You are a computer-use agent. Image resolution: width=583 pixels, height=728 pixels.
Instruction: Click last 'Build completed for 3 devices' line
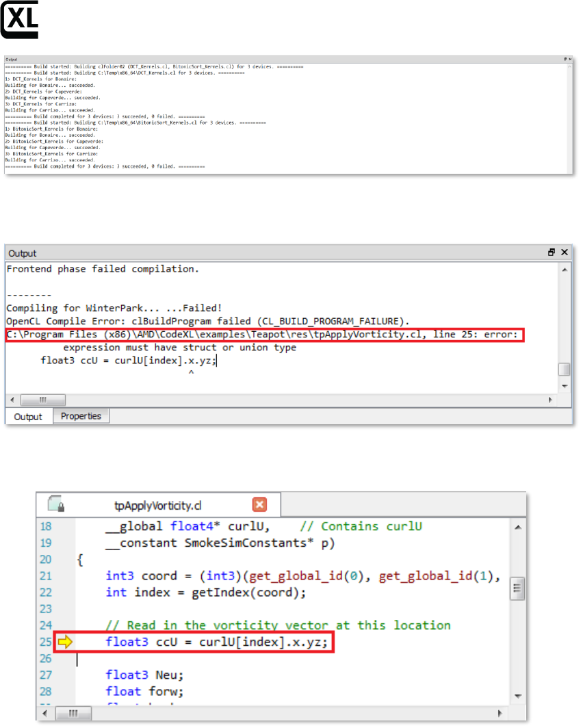pos(105,166)
